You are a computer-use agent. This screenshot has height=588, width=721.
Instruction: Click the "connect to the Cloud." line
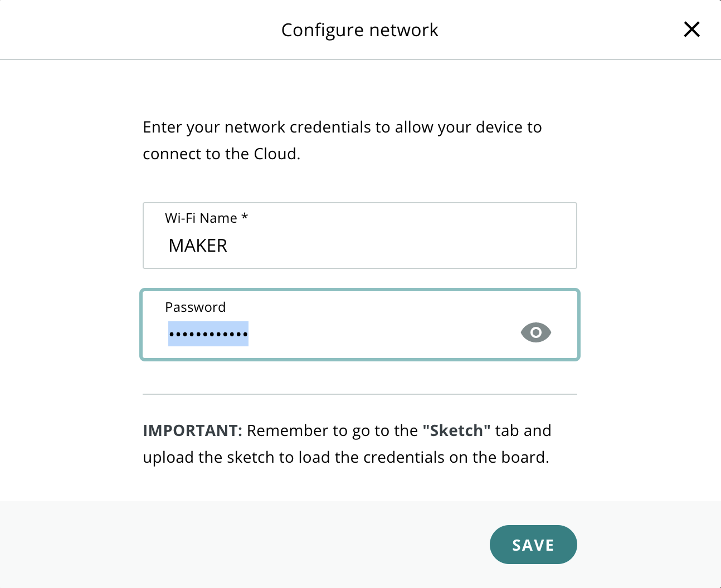[x=221, y=154]
